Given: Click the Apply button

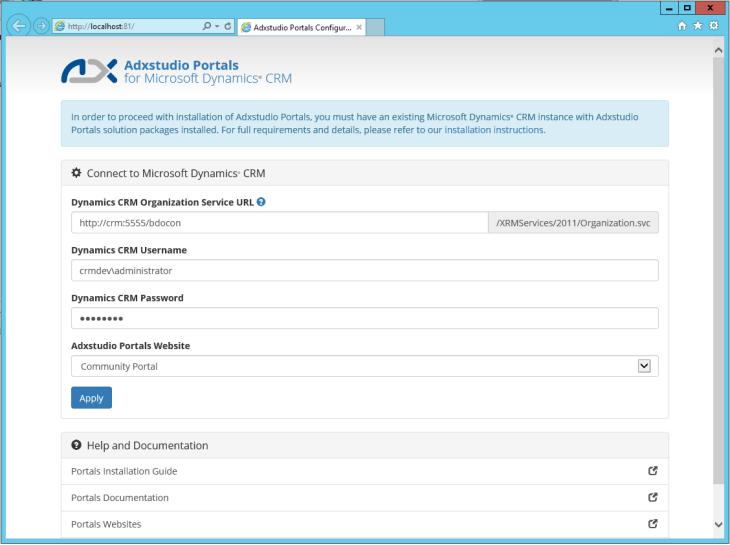Looking at the screenshot, I should [91, 398].
